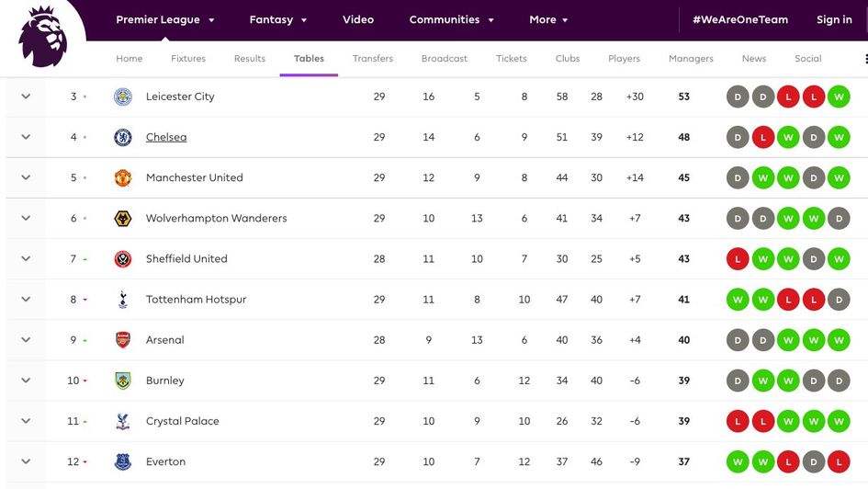Switch to the Fixtures tab
The height and width of the screenshot is (489, 868).
coord(188,59)
